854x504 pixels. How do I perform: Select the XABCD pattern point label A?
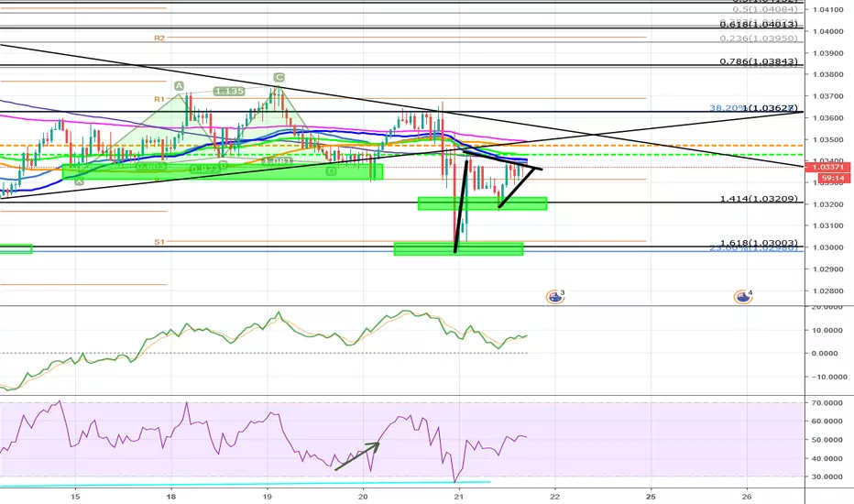tap(179, 85)
